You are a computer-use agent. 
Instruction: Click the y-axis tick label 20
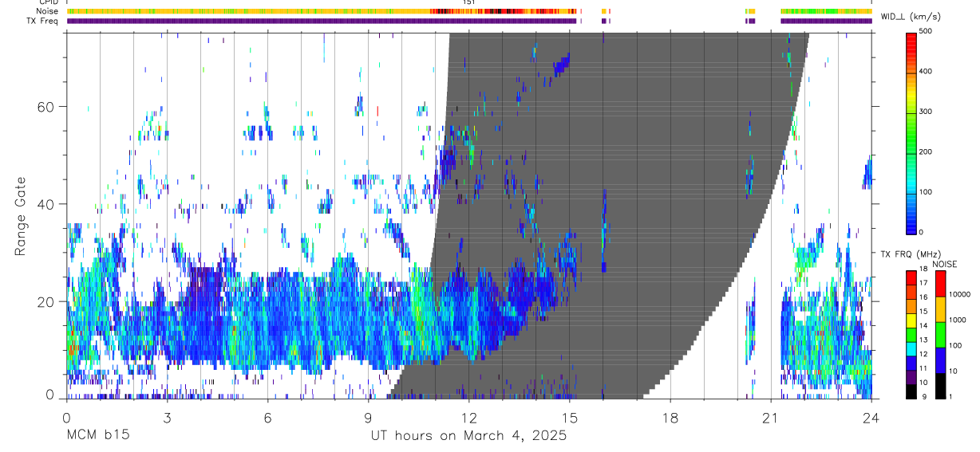[x=46, y=301]
